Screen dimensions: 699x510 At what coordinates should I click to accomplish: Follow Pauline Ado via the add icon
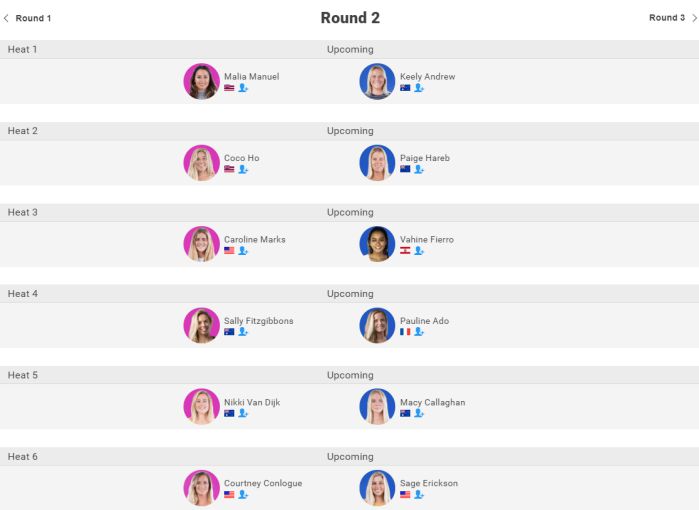tap(419, 332)
